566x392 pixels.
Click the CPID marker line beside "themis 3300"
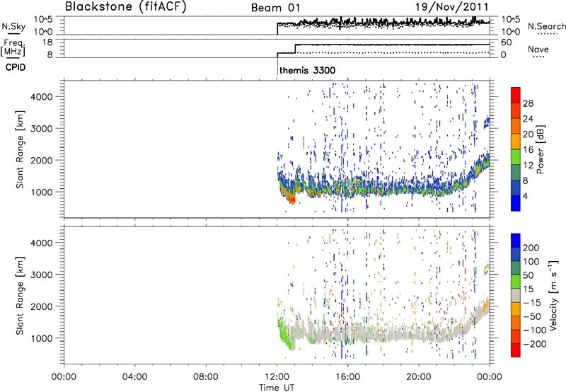[x=277, y=67]
